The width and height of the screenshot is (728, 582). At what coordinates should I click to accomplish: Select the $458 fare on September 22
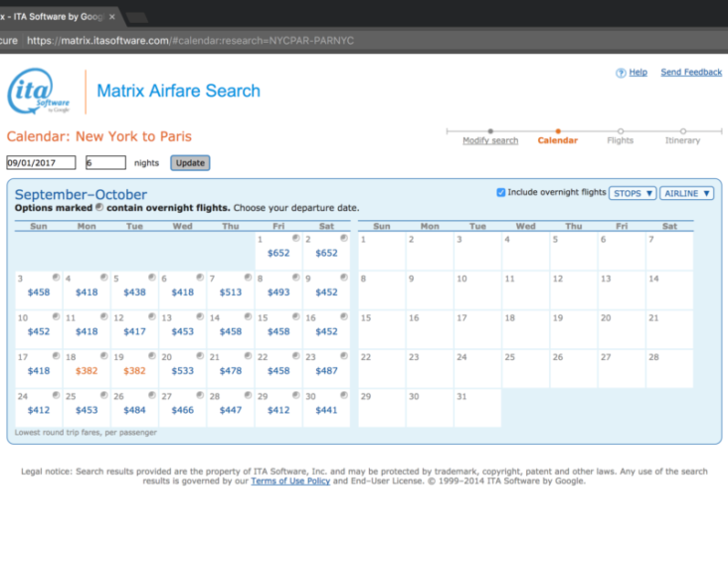[x=278, y=371]
